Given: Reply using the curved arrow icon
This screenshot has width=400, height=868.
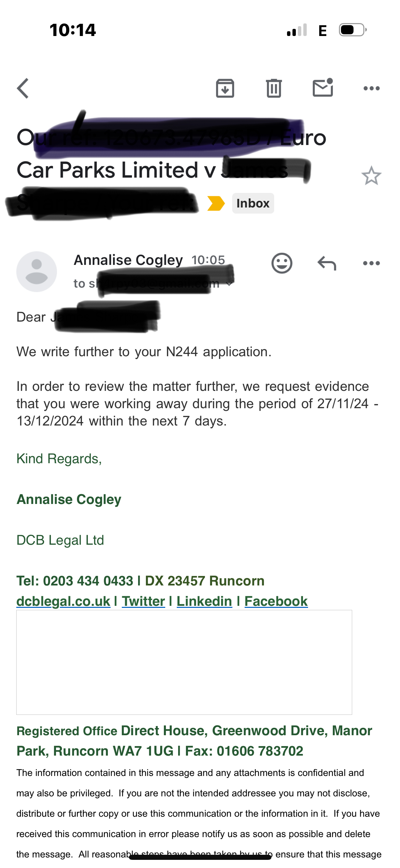Looking at the screenshot, I should (x=327, y=263).
